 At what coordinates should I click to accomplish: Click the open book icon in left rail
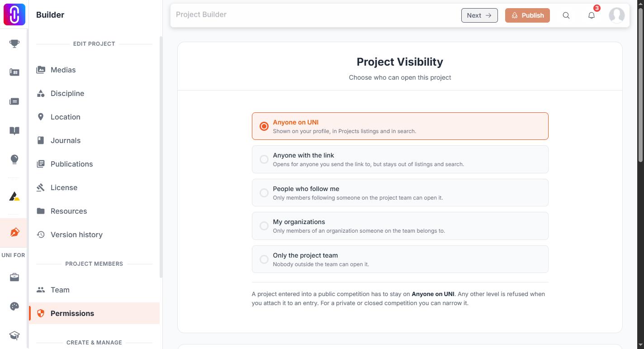point(14,131)
